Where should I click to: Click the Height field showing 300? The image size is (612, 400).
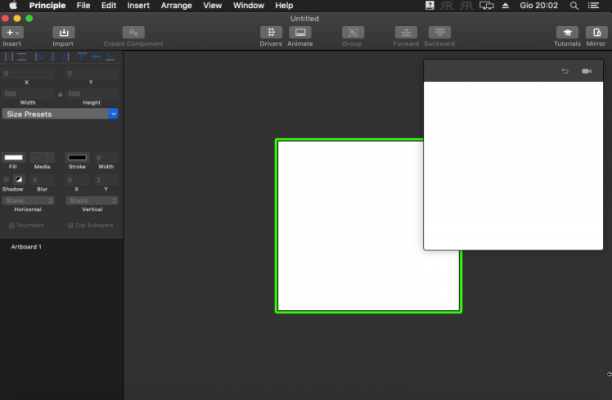pos(92,94)
